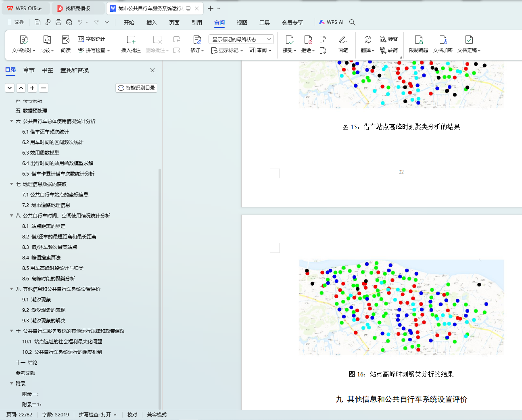Click the 插入批注 insert comment icon
The height and width of the screenshot is (420, 522).
coord(131,40)
